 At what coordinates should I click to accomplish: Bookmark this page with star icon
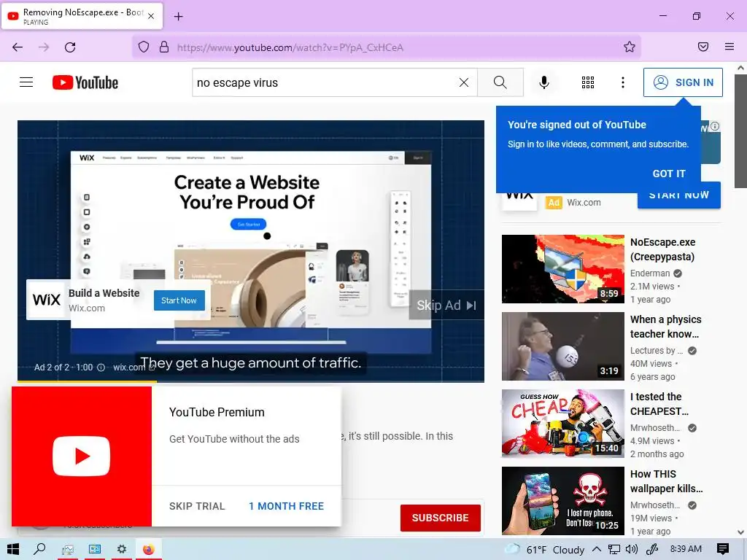pos(630,47)
